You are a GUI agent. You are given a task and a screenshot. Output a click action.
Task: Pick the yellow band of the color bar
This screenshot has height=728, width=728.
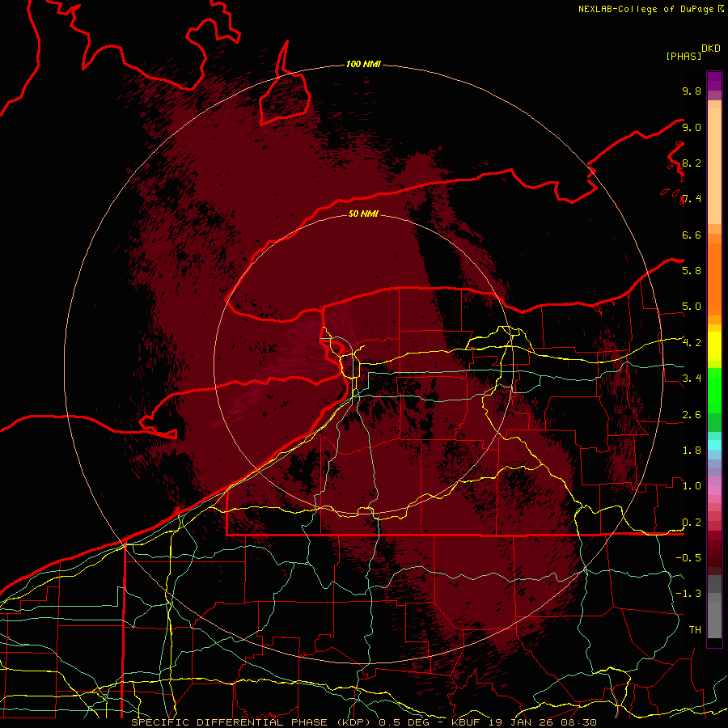click(x=714, y=346)
